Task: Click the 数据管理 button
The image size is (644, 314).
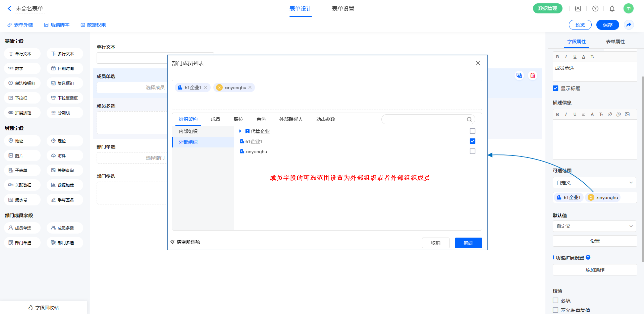Action: point(547,8)
